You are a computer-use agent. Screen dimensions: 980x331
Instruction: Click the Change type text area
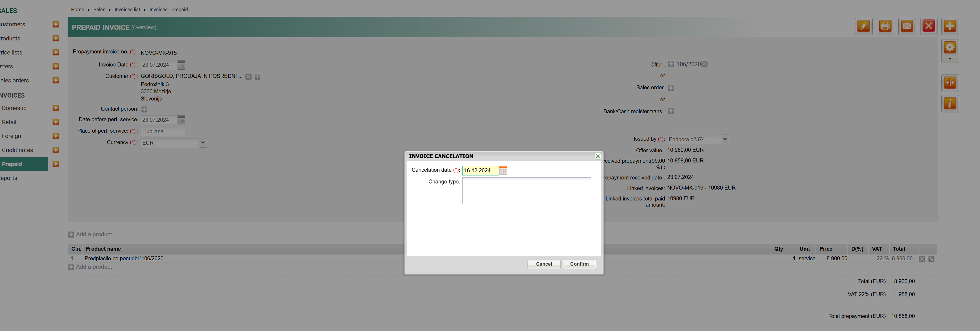pos(526,191)
